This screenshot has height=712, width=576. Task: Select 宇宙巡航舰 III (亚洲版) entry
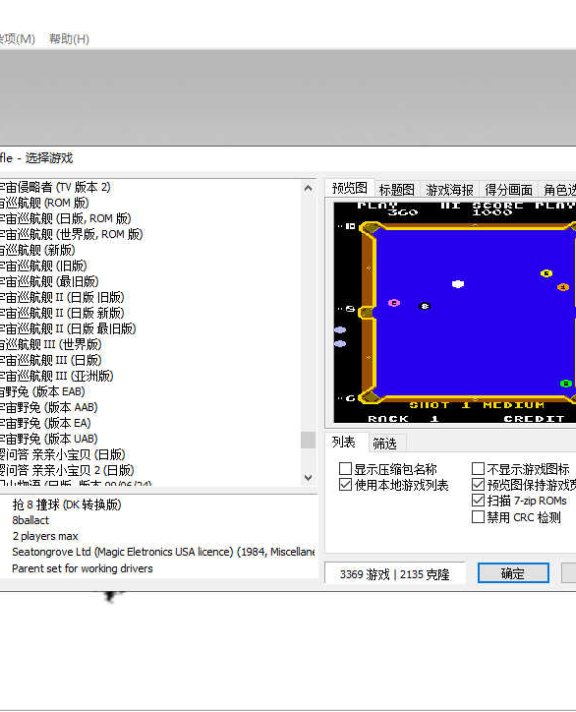56,376
